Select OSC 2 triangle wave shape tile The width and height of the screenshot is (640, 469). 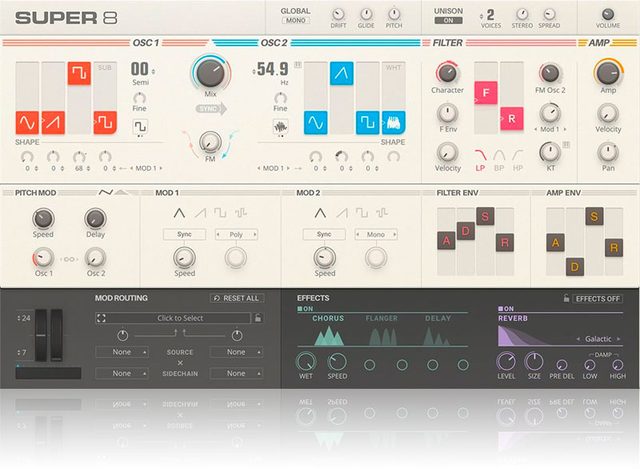342,73
